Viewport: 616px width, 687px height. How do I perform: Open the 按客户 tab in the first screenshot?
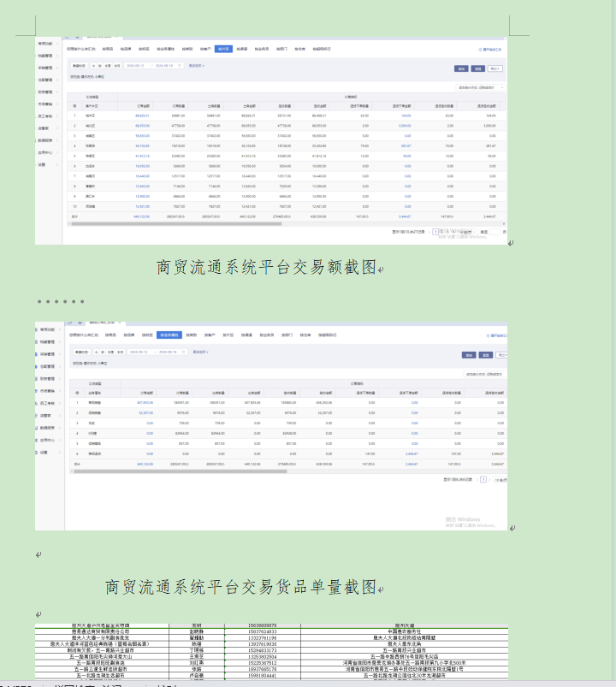[205, 49]
